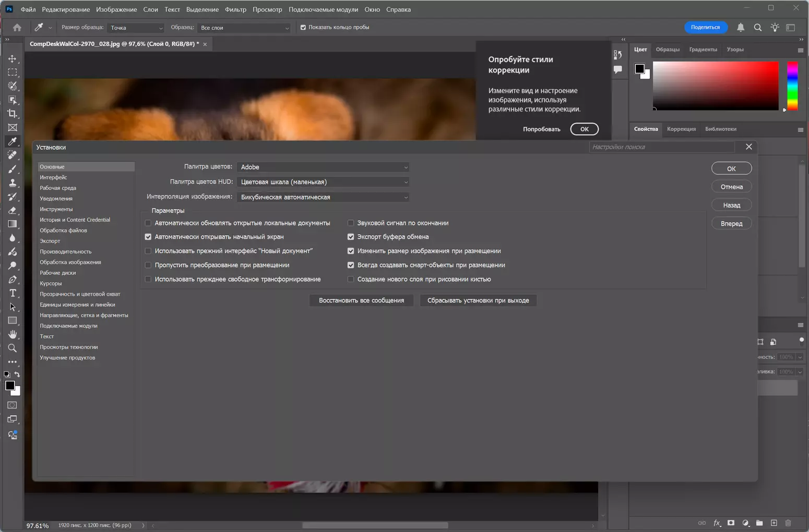
Task: Click the rainbow hue slider strip
Action: coord(792,86)
